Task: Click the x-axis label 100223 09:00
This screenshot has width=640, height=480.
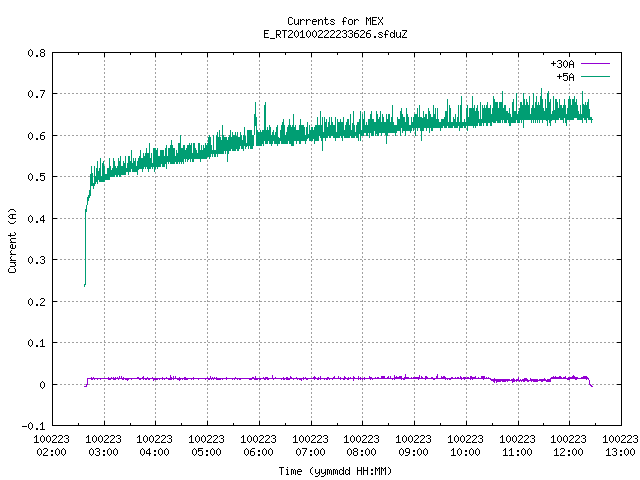Action: point(413,445)
